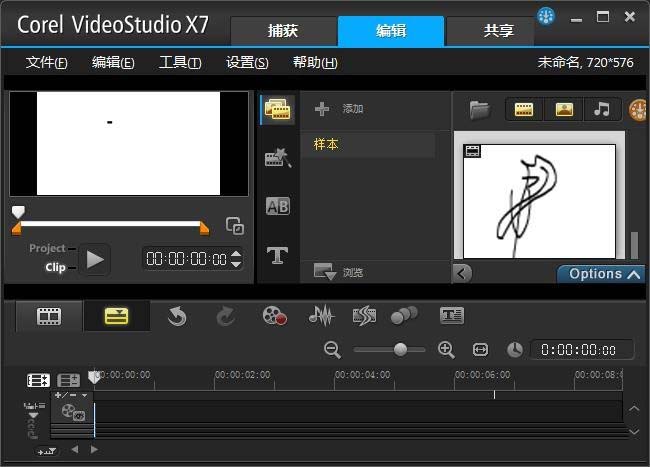
Task: Toggle photo filter in library
Action: click(564, 110)
